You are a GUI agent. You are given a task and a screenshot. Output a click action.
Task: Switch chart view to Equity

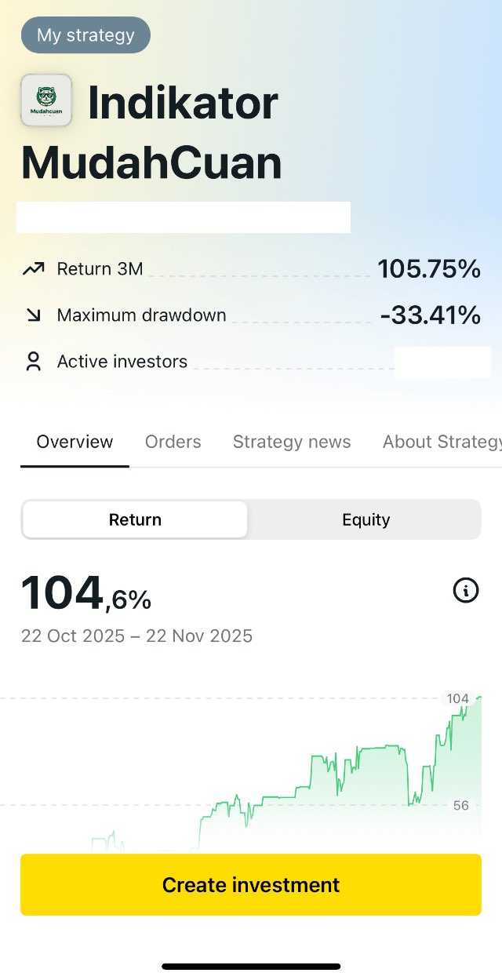(366, 519)
